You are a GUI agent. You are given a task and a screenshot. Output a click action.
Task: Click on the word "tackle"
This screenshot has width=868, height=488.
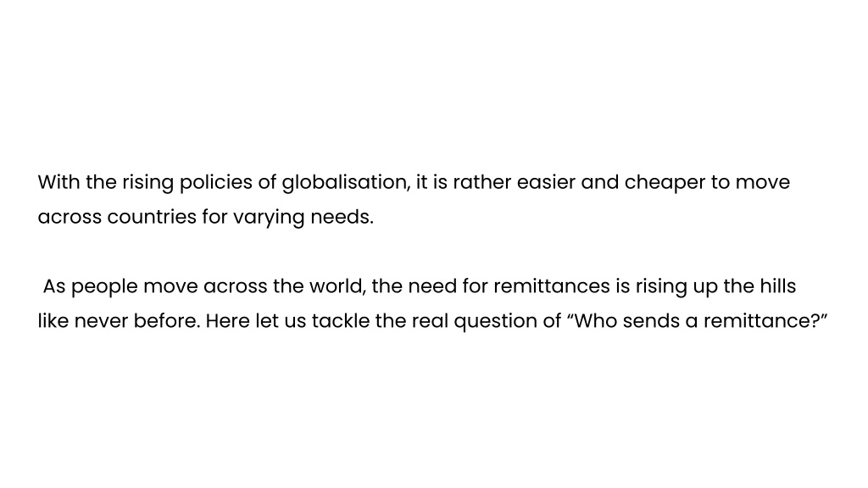click(x=341, y=321)
